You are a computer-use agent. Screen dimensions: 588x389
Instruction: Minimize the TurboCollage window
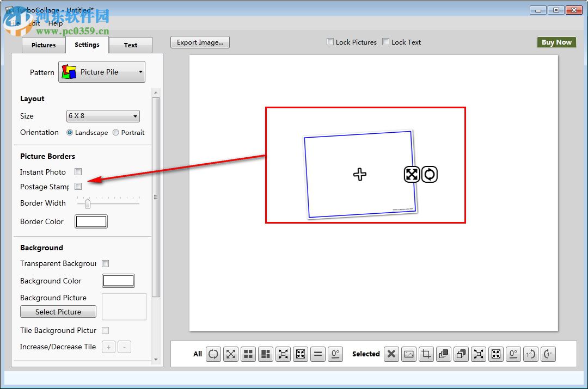[538, 10]
